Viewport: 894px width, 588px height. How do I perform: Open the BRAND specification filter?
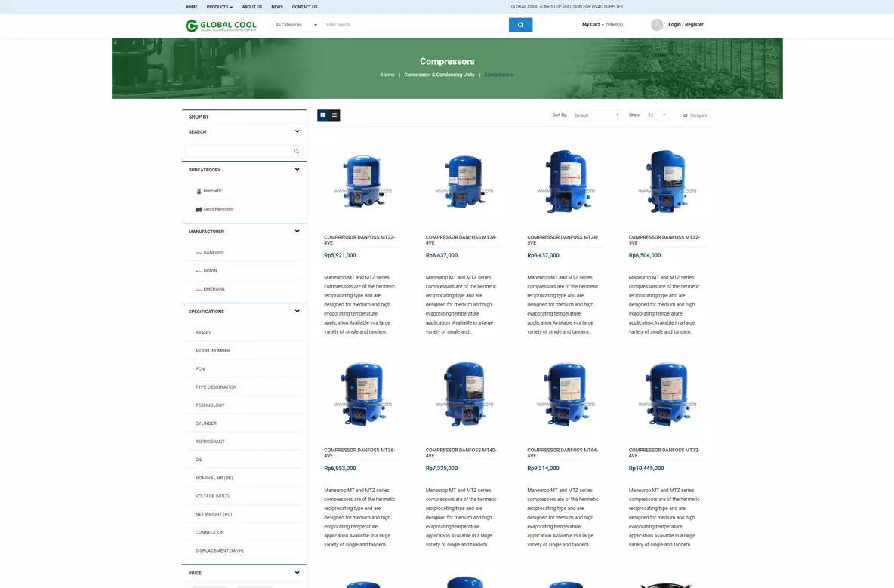click(203, 333)
